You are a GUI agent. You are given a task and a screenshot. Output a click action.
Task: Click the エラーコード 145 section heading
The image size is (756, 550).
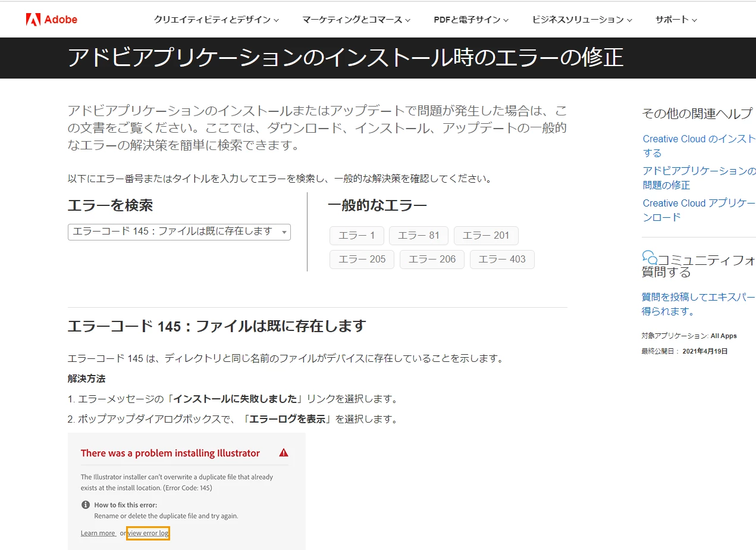point(217,326)
